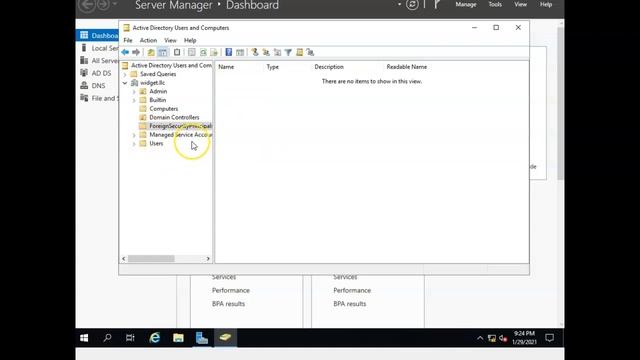Viewport: 640px width, 360px height.
Task: Click the Forward arrow in ADUC toolbar
Action: 136,52
